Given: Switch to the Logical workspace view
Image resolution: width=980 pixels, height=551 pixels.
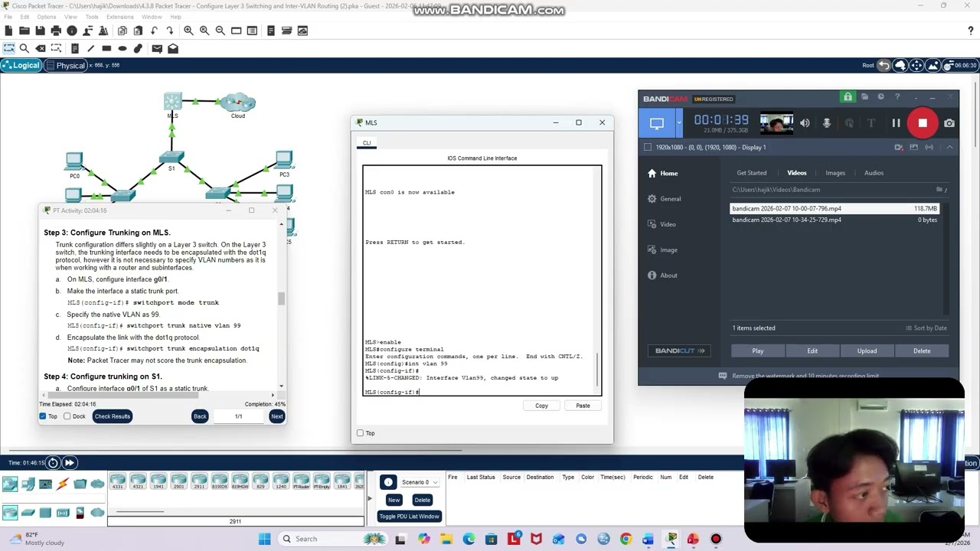Looking at the screenshot, I should pos(21,65).
